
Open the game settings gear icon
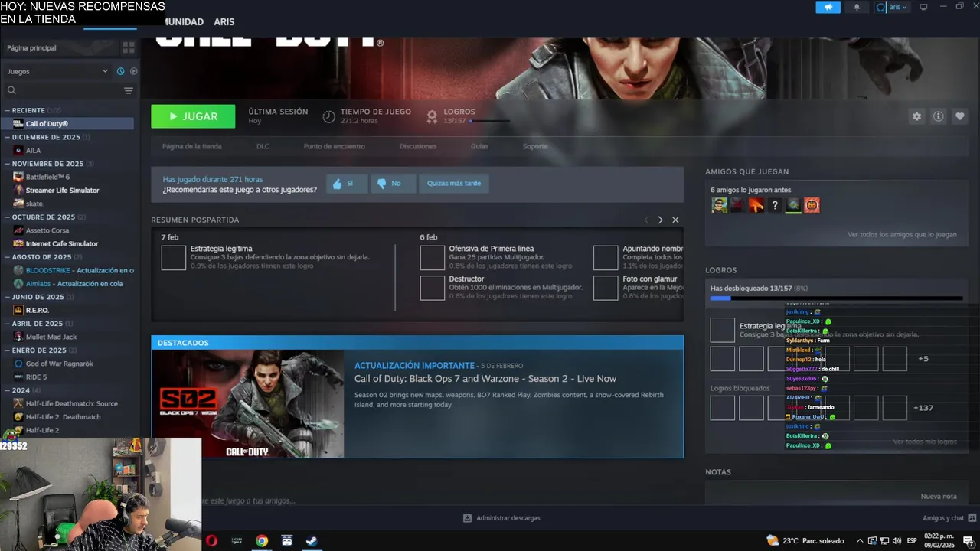tap(916, 116)
